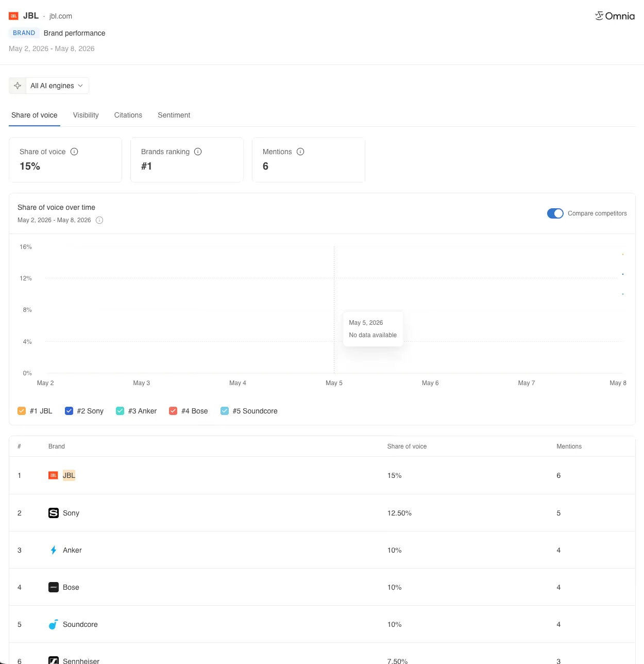This screenshot has height=664, width=644.
Task: Click the Mentions 6 card
Action: pos(309,160)
